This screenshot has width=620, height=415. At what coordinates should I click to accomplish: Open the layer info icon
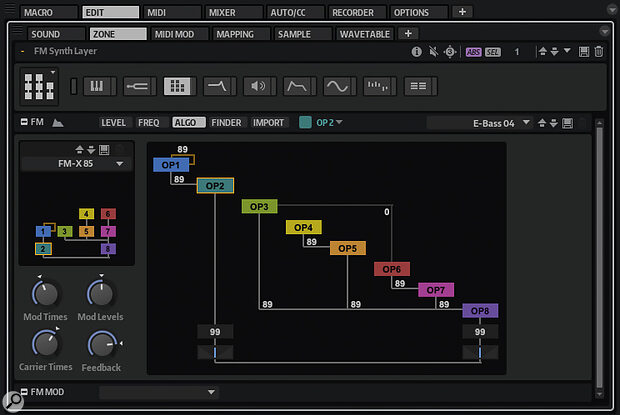click(416, 52)
